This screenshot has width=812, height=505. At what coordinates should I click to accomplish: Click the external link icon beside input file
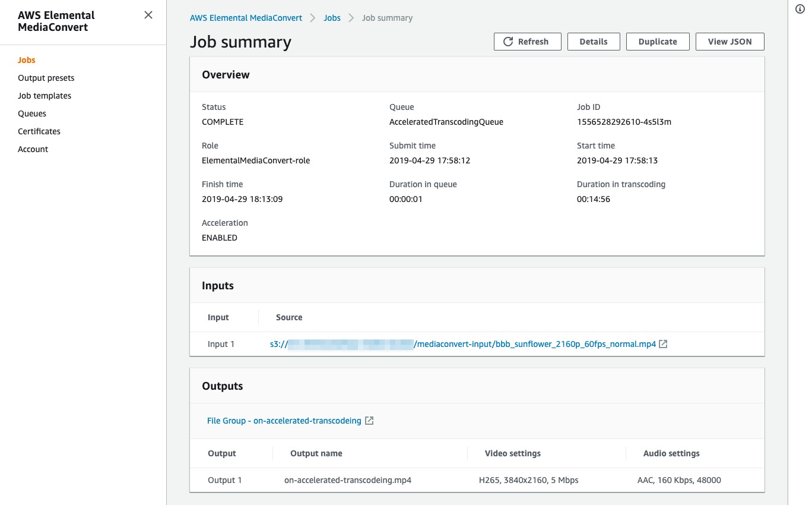664,344
